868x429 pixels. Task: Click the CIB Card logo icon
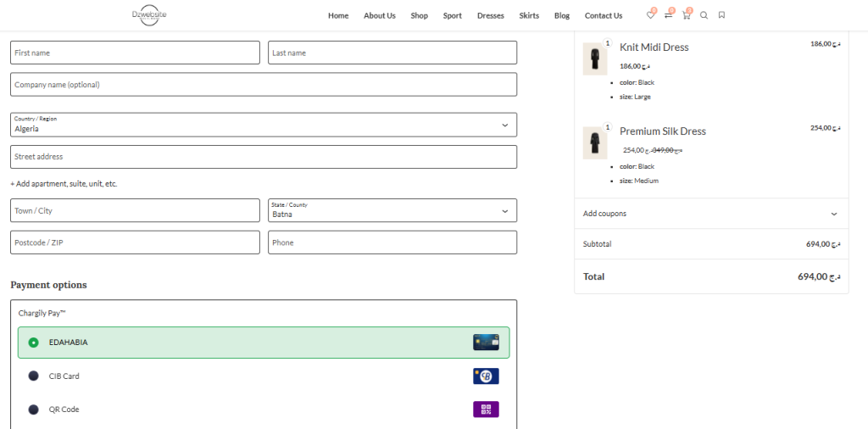pos(486,376)
